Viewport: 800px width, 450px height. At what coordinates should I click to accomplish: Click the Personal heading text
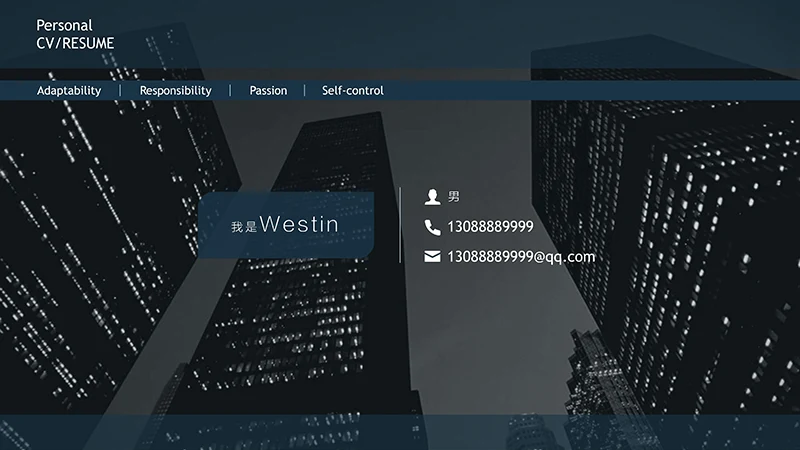coord(64,25)
